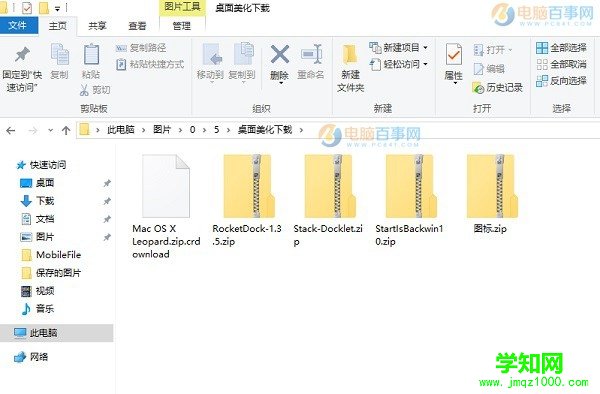
Task: Click the Properties (属性) checkmark icon
Action: pos(454,54)
